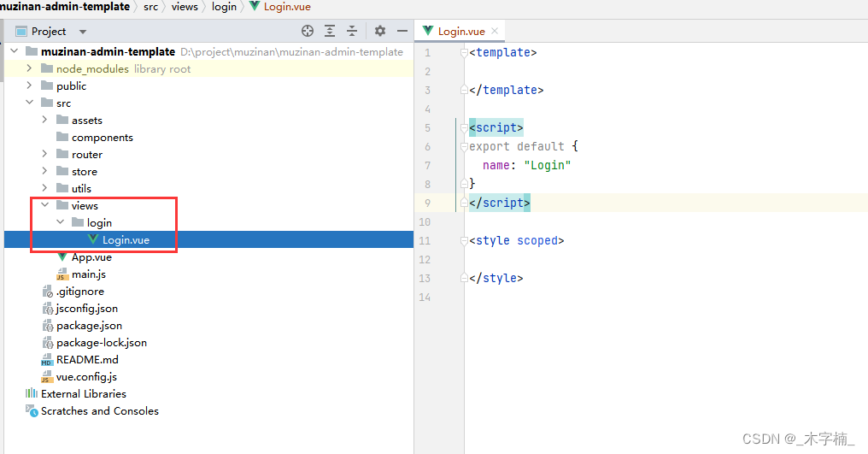This screenshot has width=868, height=454.
Task: Click src in the breadcrumb path
Action: (x=150, y=7)
